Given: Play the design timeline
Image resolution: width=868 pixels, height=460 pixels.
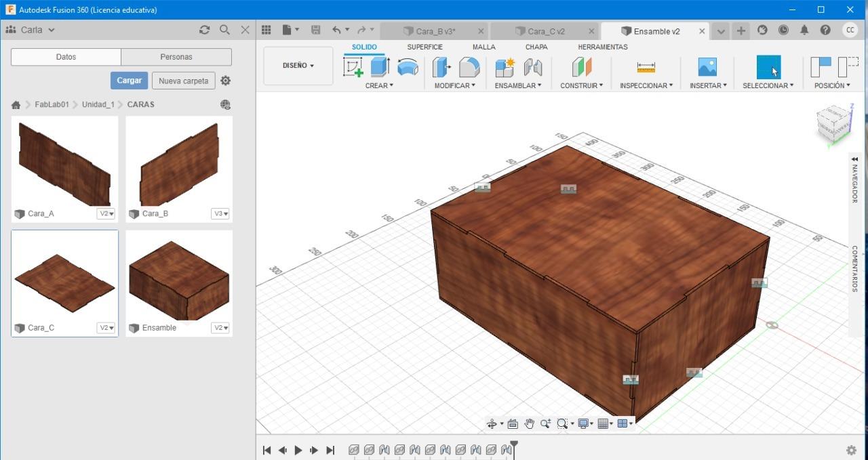Looking at the screenshot, I should tap(298, 450).
